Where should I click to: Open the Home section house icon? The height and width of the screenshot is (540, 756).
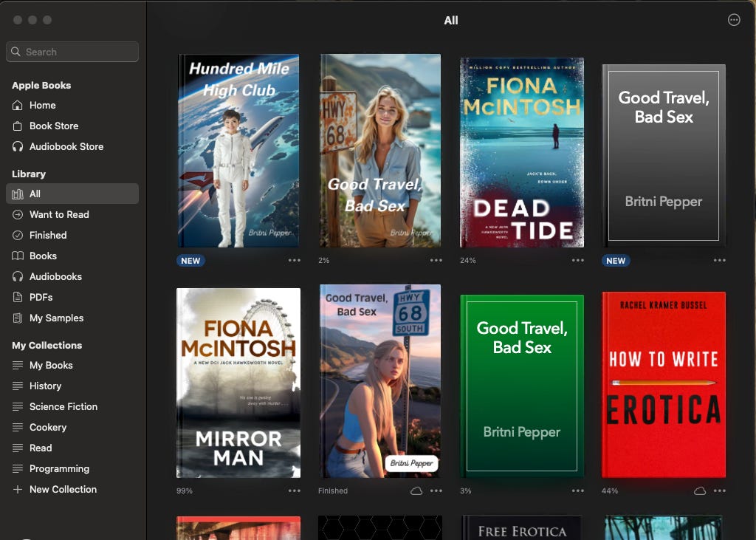click(18, 105)
